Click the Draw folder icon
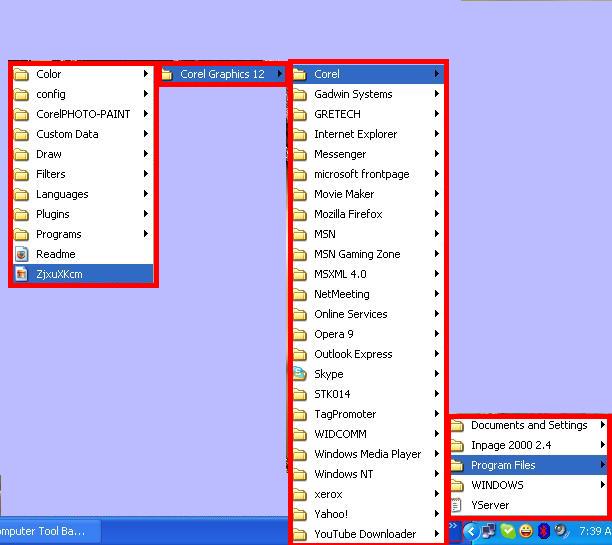This screenshot has height=545, width=612. tap(21, 154)
